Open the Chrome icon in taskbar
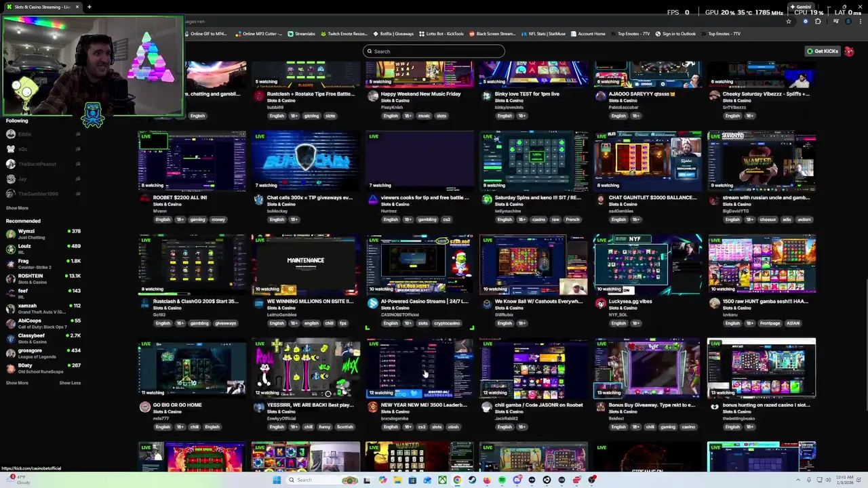The height and width of the screenshot is (488, 868). tap(457, 480)
